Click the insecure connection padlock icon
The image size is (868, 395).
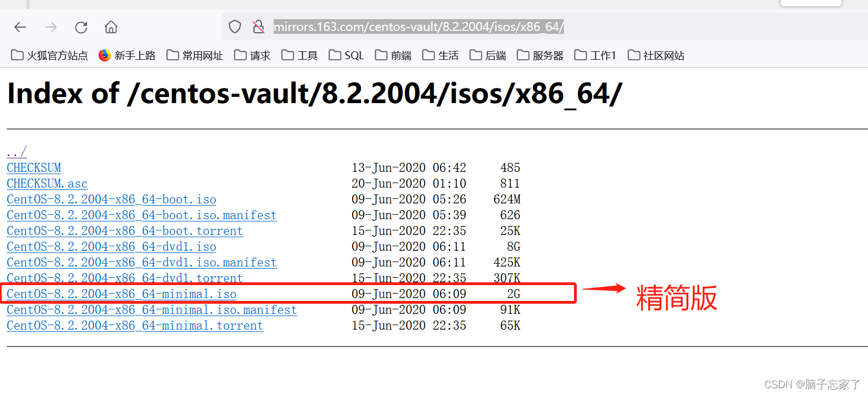coord(259,26)
